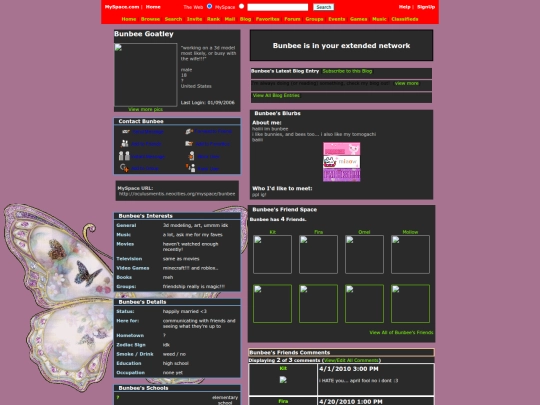Click the Add to Friends people icon
540x405 pixels.
coord(125,144)
